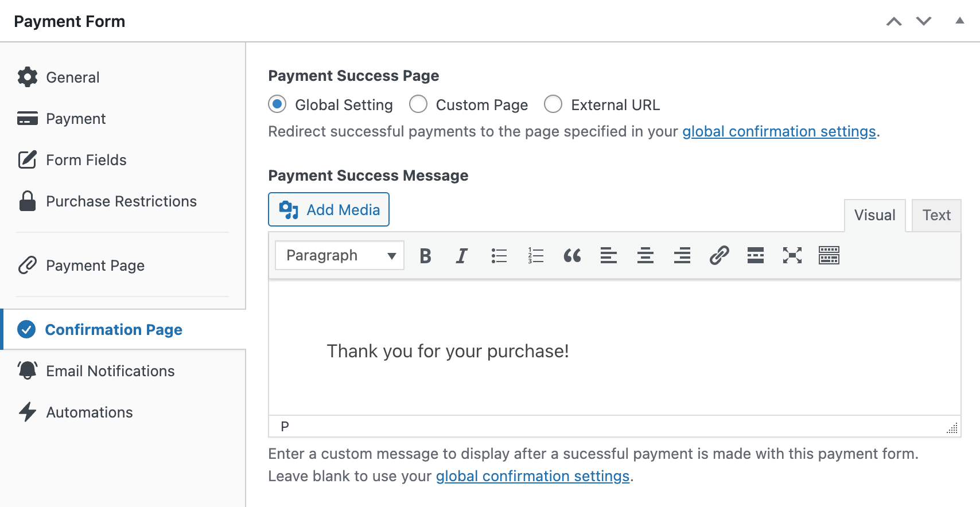Insert or edit a link
This screenshot has height=507, width=980.
719,256
